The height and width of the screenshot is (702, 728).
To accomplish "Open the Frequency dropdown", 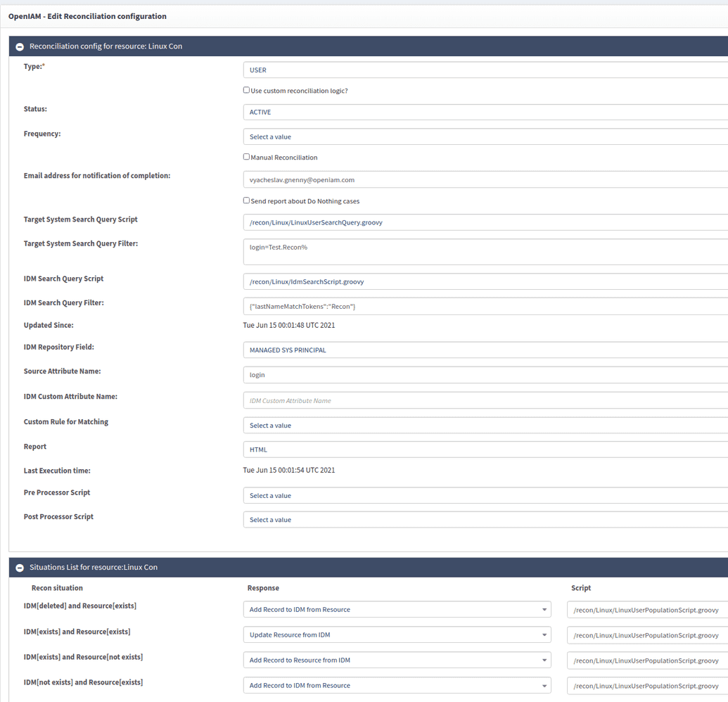I will coord(485,136).
